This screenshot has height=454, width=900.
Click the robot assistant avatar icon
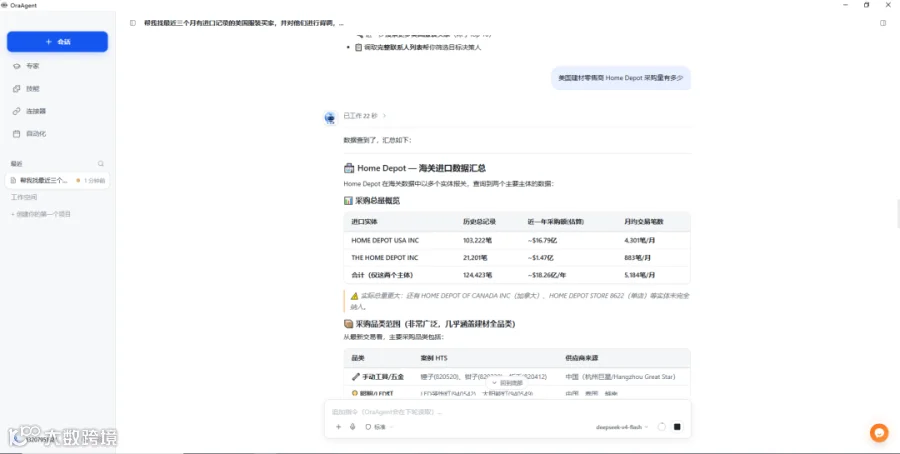pyautogui.click(x=330, y=118)
